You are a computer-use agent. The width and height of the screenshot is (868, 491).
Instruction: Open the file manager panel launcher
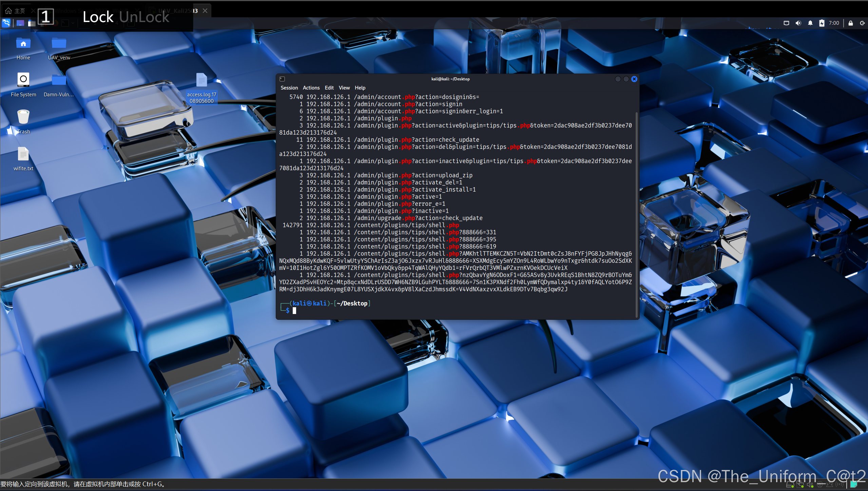[32, 23]
